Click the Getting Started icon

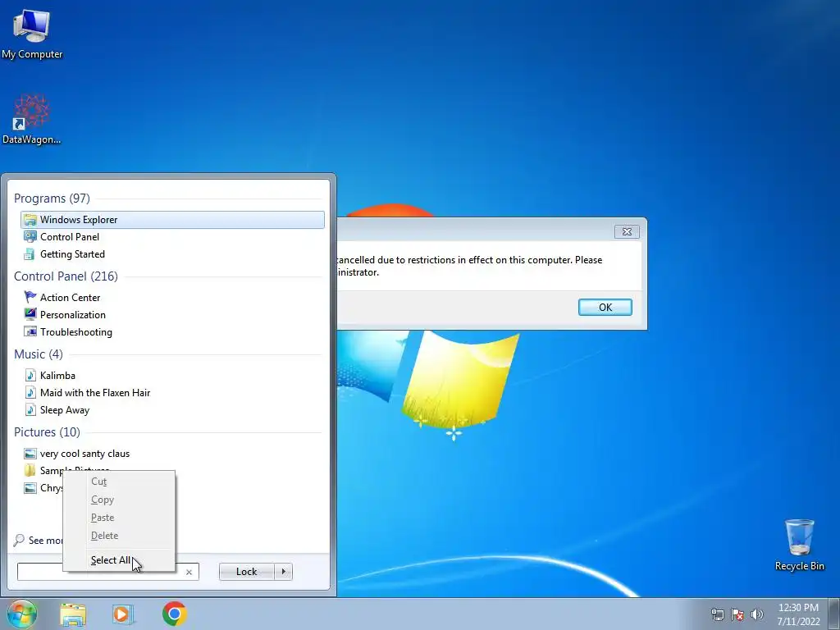click(30, 254)
